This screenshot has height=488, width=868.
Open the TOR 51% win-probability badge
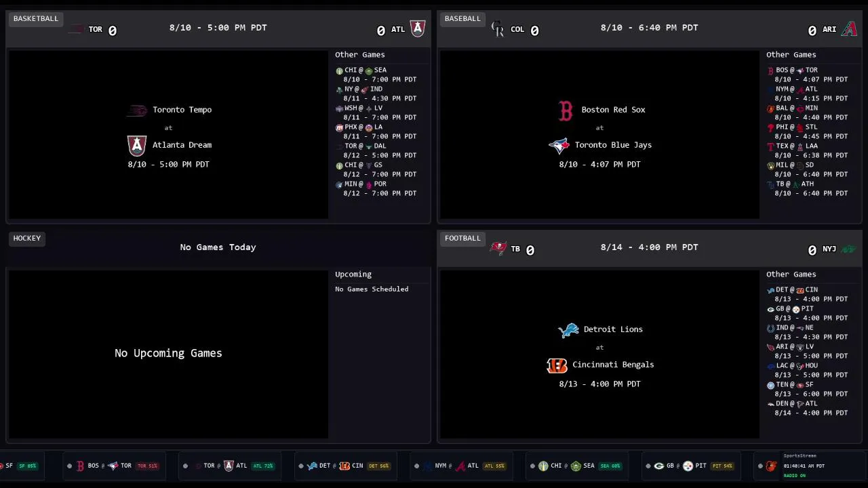tap(147, 466)
